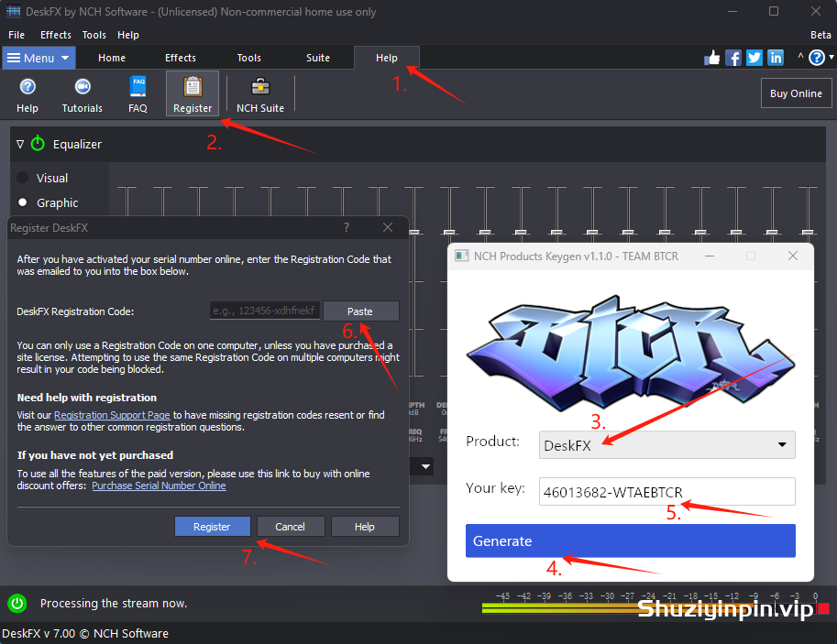Open Registration Support Page link
This screenshot has width=837, height=644.
[x=112, y=415]
